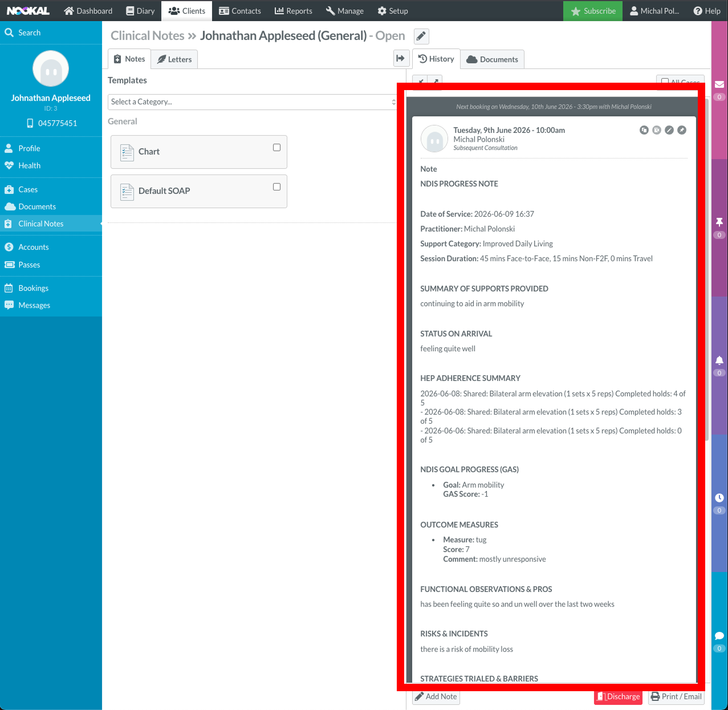Screen dimensions: 728x710
Task: Click the Default SOAP document icon
Action: 127,192
